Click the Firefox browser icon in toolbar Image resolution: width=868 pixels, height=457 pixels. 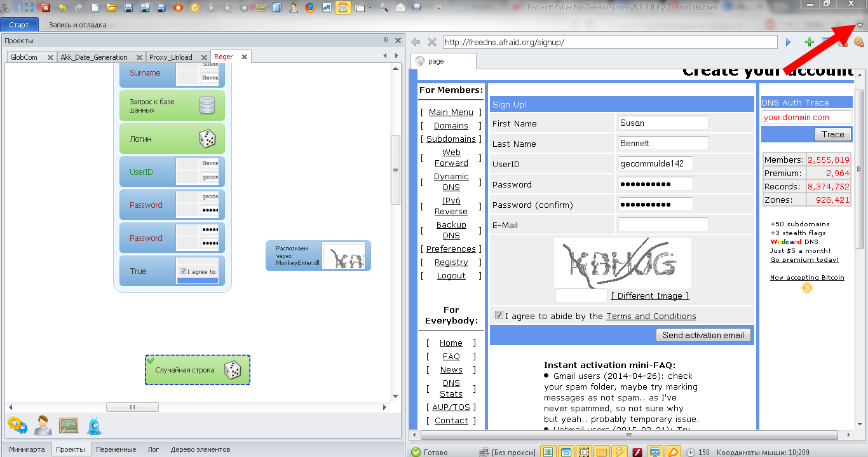click(x=310, y=8)
